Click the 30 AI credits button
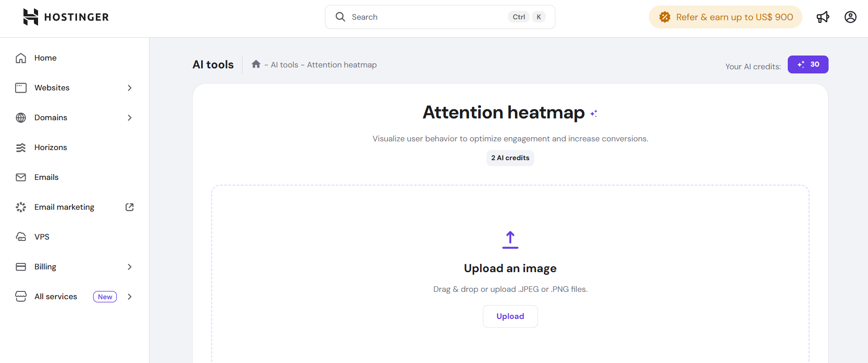 point(808,64)
